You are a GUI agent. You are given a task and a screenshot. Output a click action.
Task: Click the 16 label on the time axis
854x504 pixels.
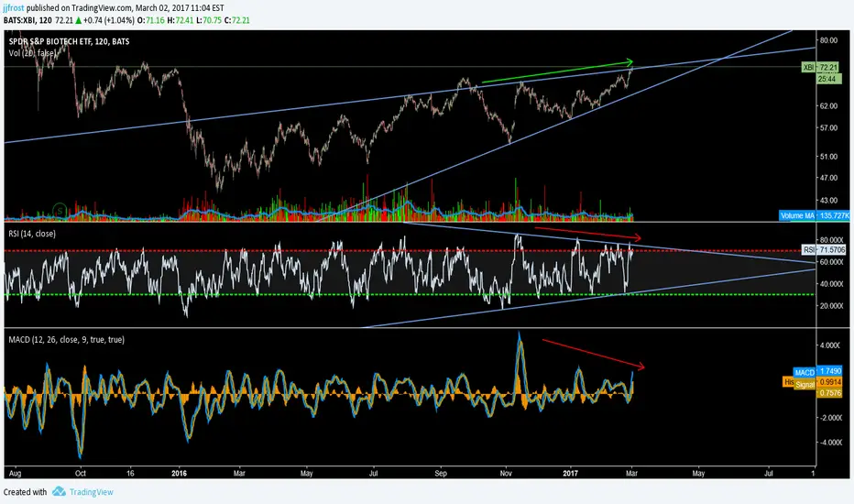click(x=130, y=474)
